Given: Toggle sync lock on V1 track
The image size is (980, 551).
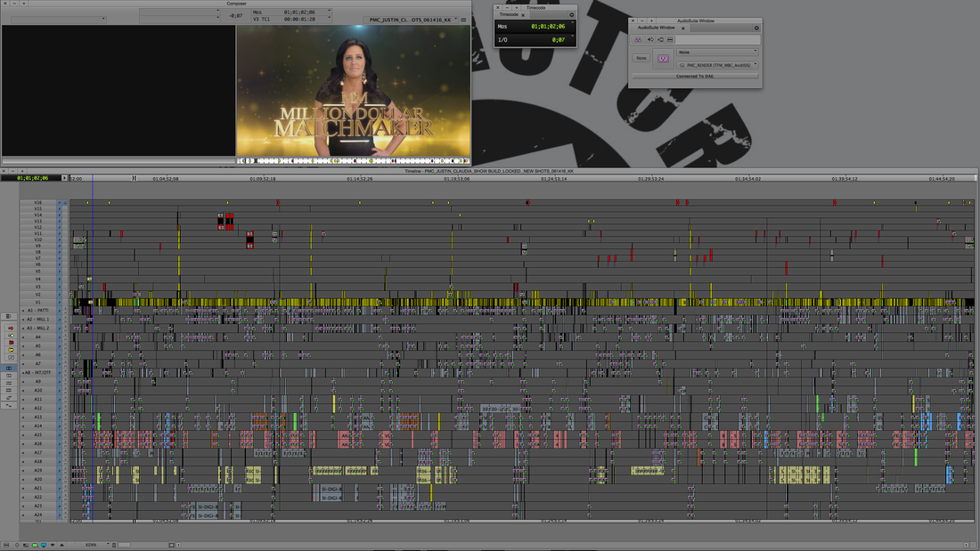Looking at the screenshot, I should [60, 303].
